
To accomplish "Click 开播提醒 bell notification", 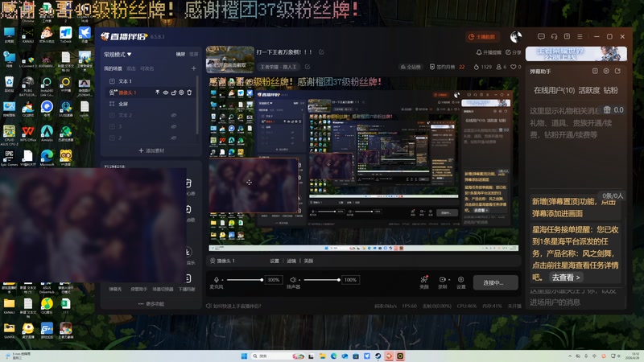I will click(x=489, y=52).
